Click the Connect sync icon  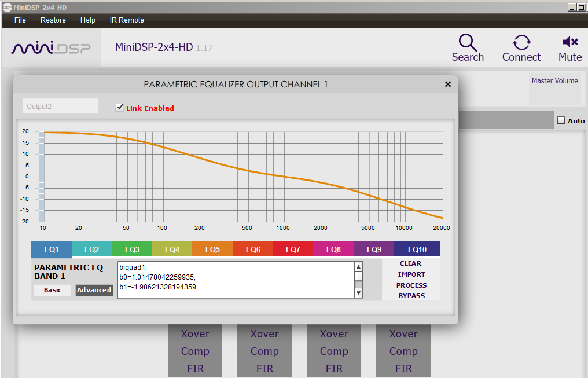tap(521, 42)
